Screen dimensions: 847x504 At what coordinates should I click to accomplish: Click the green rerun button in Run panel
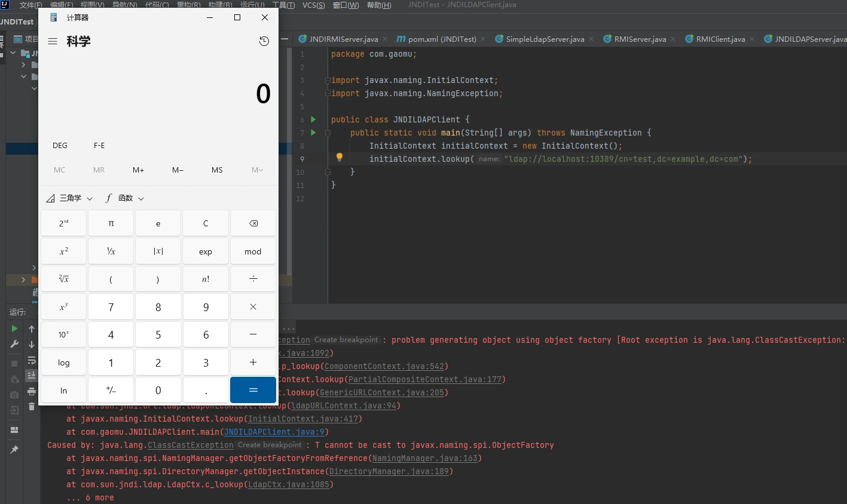click(14, 328)
